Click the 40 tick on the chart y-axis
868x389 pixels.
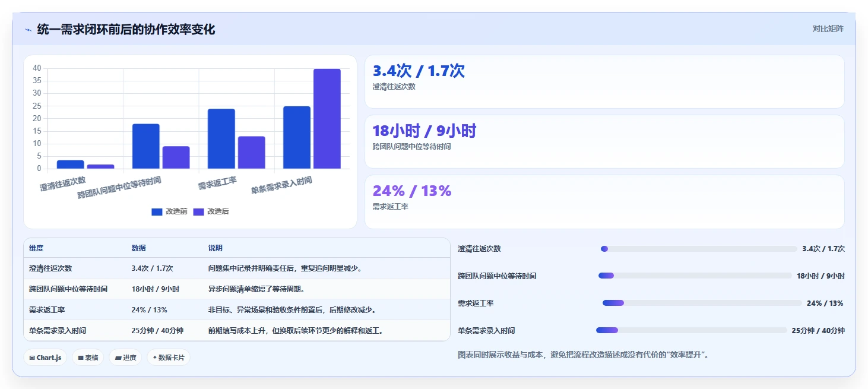coord(37,68)
